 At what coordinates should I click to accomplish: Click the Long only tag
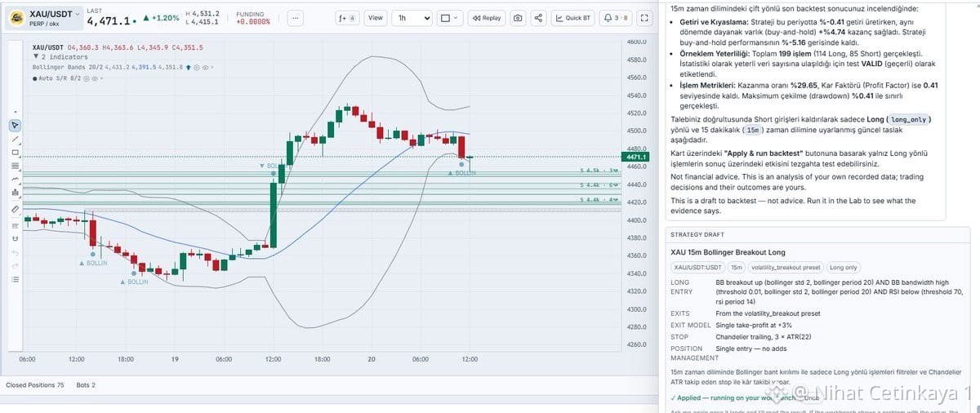[844, 267]
